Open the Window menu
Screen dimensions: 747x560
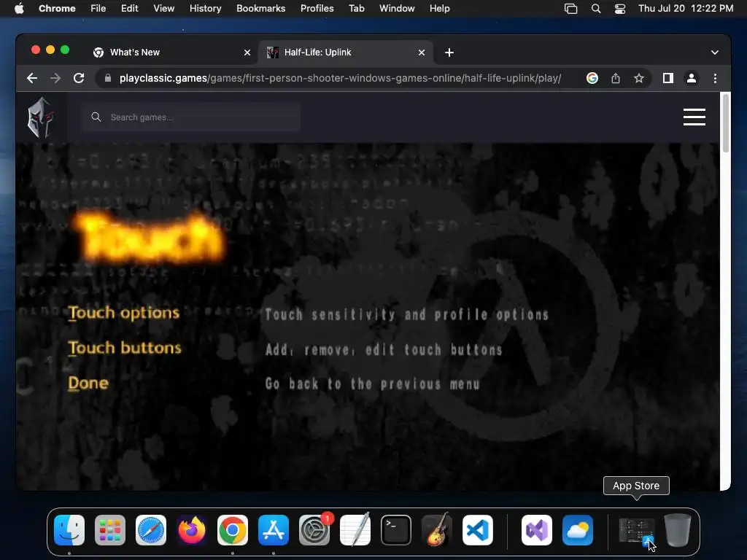coord(397,9)
